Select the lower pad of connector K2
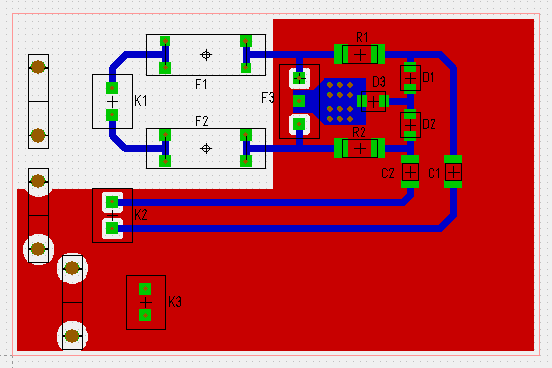Image resolution: width=552 pixels, height=368 pixels. tap(112, 228)
